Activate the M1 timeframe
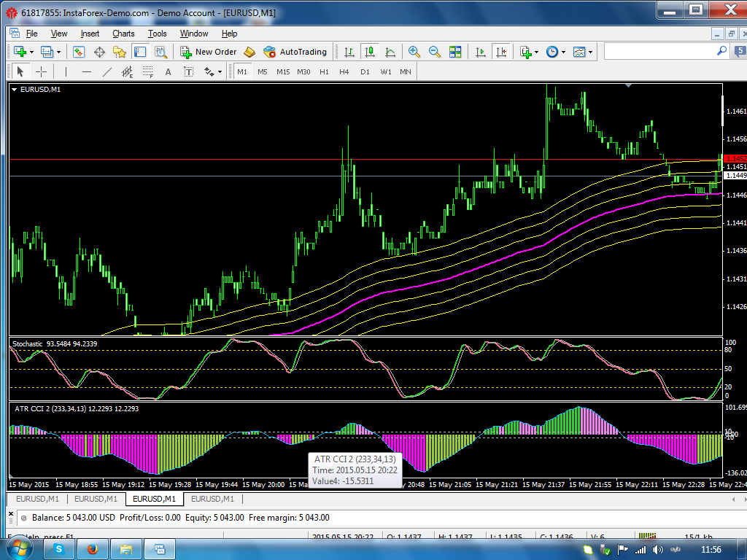Screen dimensions: 747x560 (x=242, y=72)
